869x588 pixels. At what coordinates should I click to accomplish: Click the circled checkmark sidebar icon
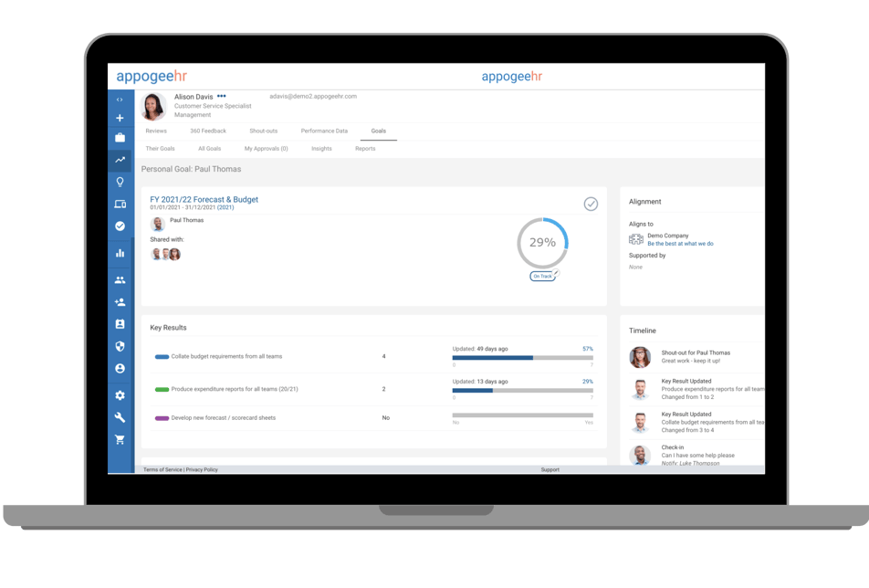pos(120,226)
